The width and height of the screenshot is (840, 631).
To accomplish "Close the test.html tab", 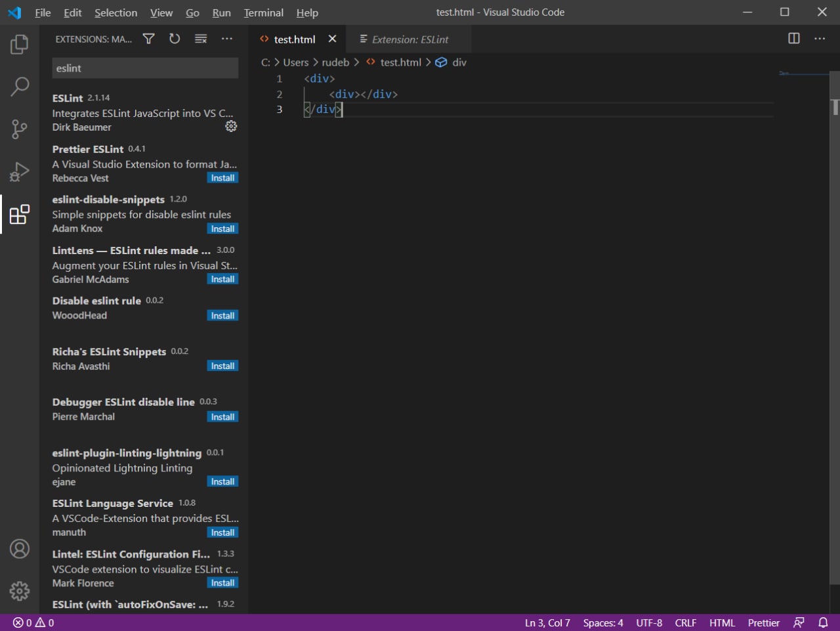I will [332, 39].
